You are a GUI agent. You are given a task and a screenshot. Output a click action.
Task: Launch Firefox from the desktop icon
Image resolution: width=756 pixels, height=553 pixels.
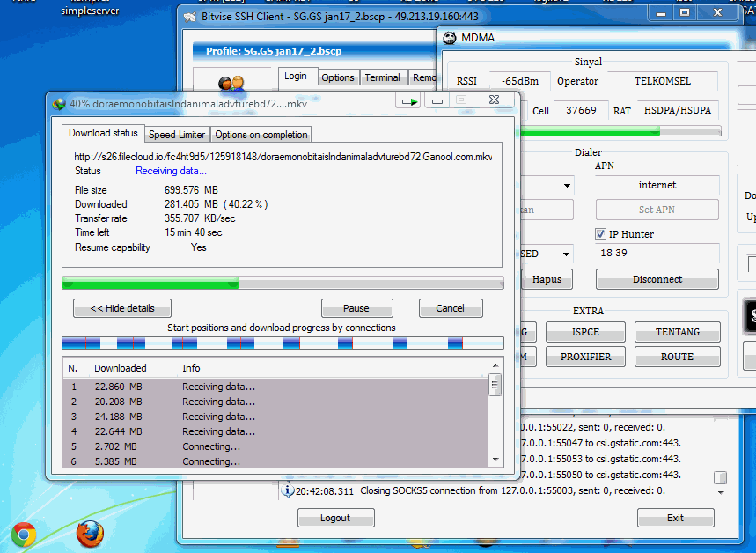[90, 535]
